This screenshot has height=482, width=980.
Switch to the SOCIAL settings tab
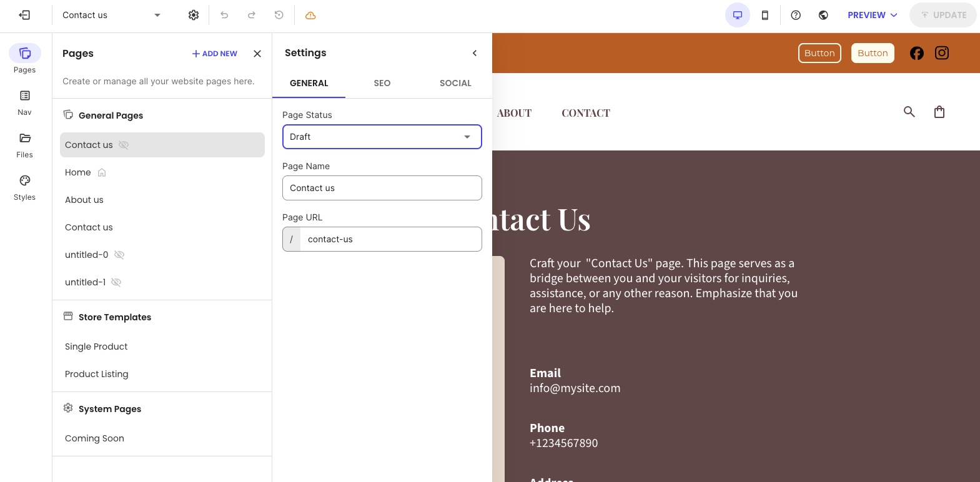tap(455, 83)
